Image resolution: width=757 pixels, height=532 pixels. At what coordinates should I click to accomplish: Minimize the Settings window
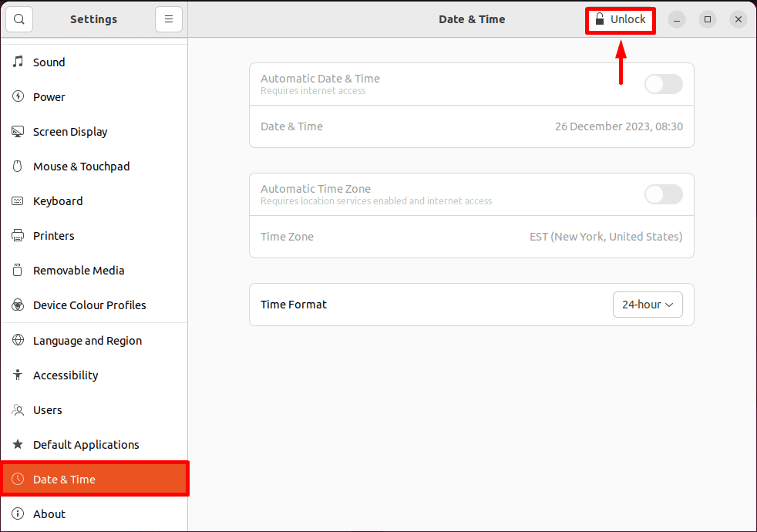(677, 19)
